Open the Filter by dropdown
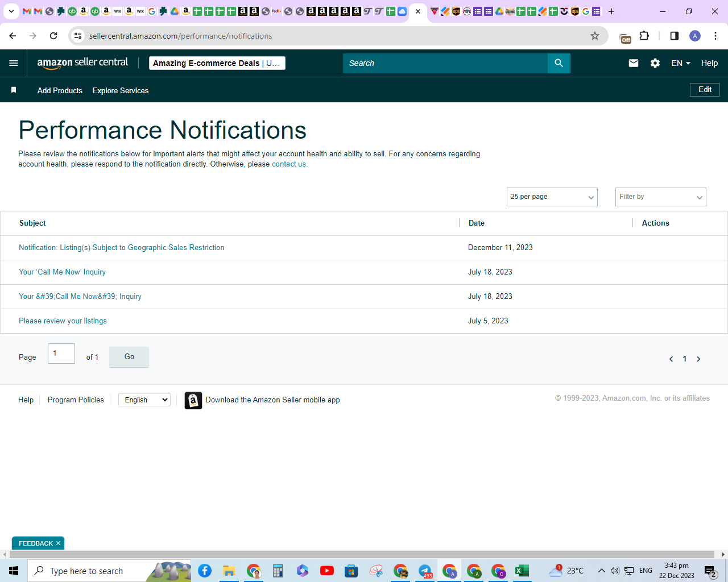 [x=660, y=197]
